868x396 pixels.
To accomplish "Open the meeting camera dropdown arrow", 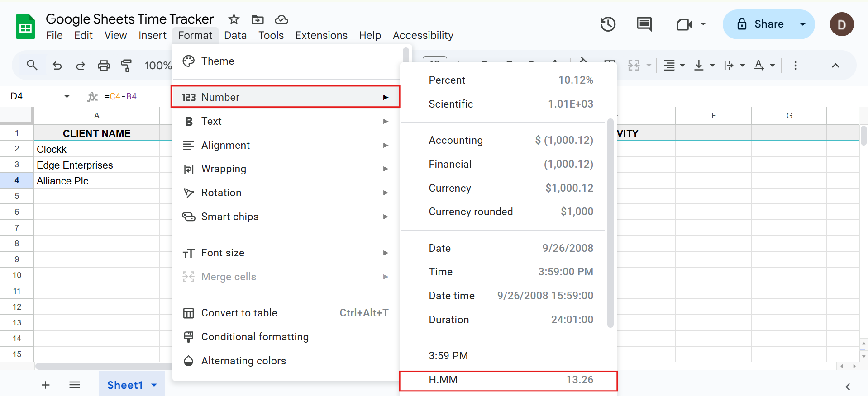I will 703,24.
